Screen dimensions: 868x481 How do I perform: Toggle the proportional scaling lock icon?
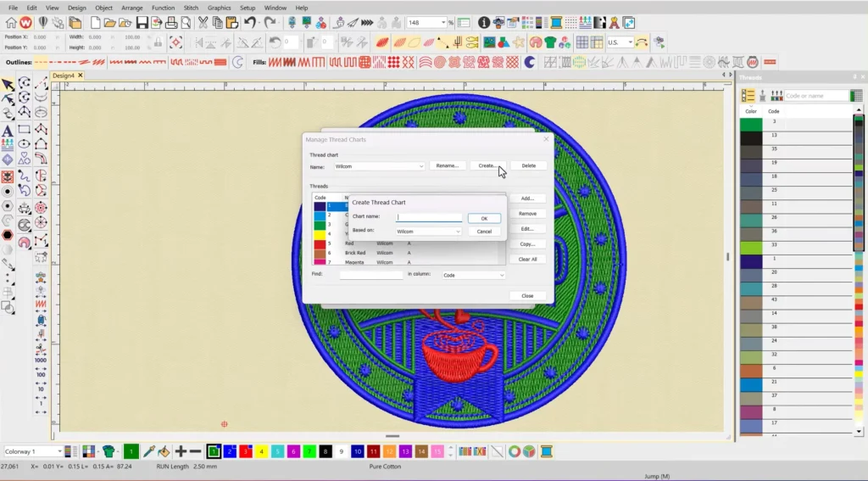pyautogui.click(x=159, y=42)
